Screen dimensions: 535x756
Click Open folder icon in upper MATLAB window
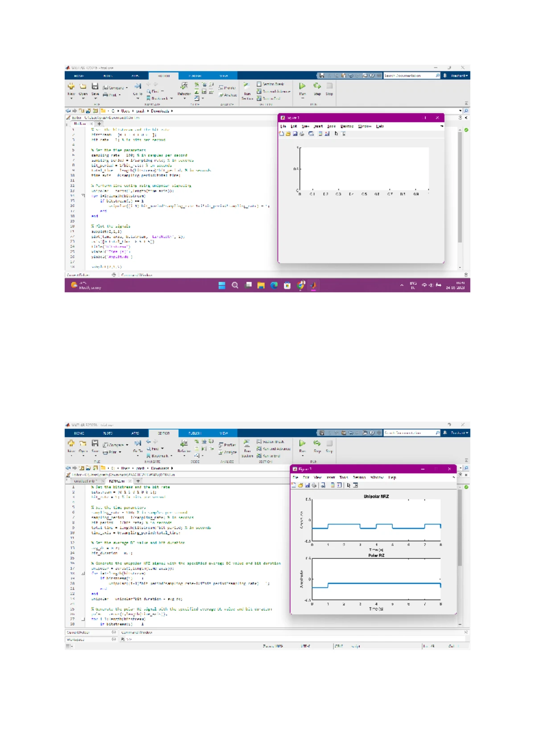coord(83,86)
